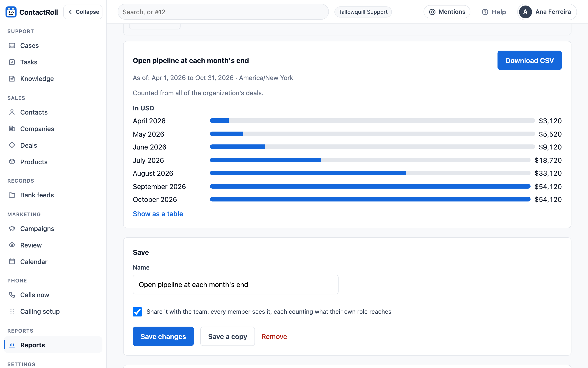The image size is (588, 368).
Task: Click the $18,720 value for July
Action: coord(548,160)
